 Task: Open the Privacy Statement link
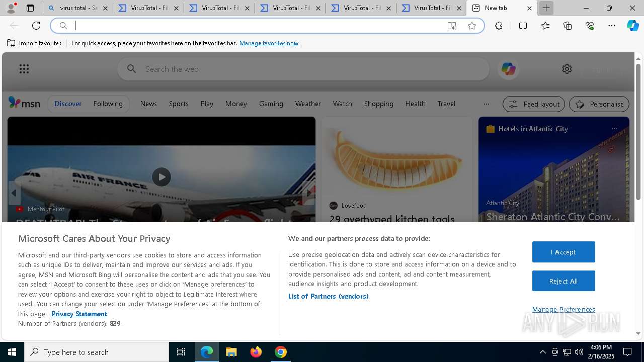point(79,314)
